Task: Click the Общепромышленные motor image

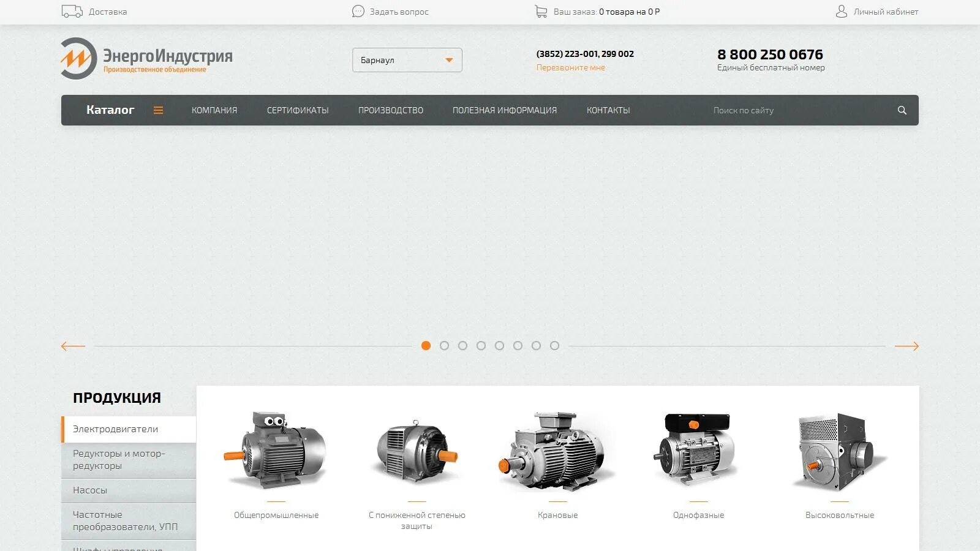Action: pyautogui.click(x=276, y=450)
